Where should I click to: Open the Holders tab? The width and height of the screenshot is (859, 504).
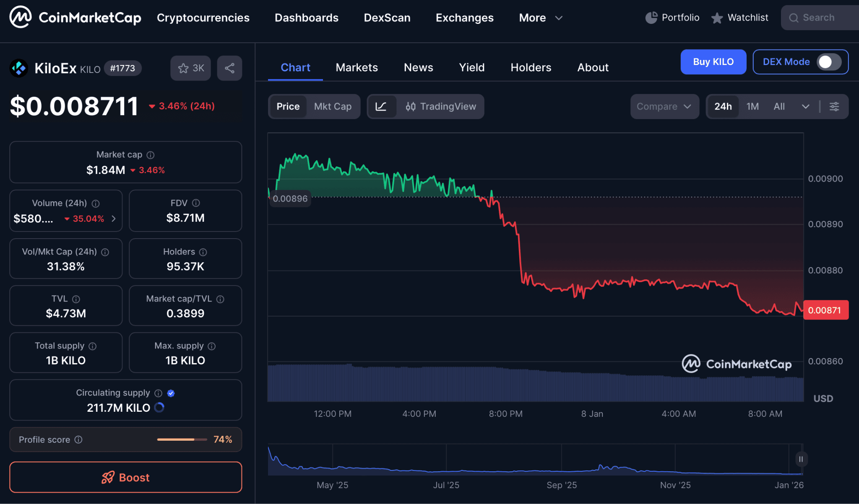(531, 67)
